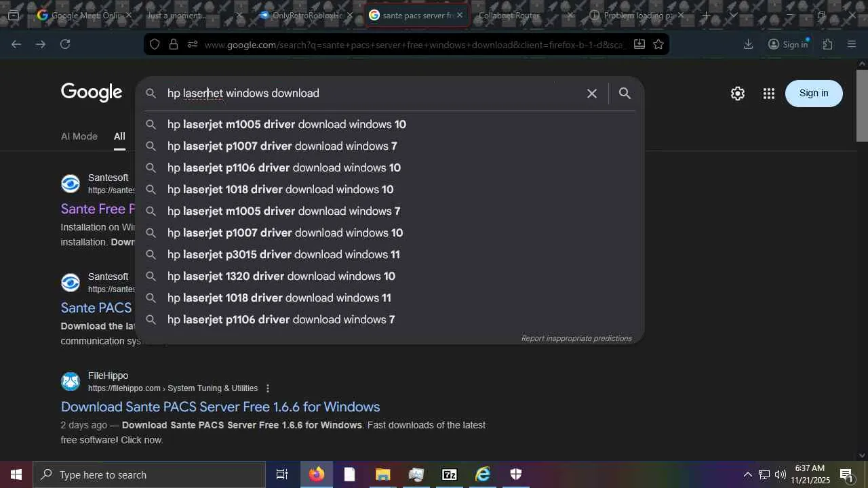Choose suggestion laserjet p1106 driver windows 10
868x488 pixels.
(390, 168)
